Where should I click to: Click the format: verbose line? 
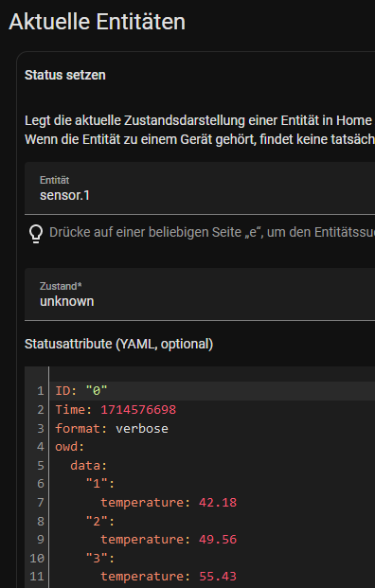click(x=112, y=428)
